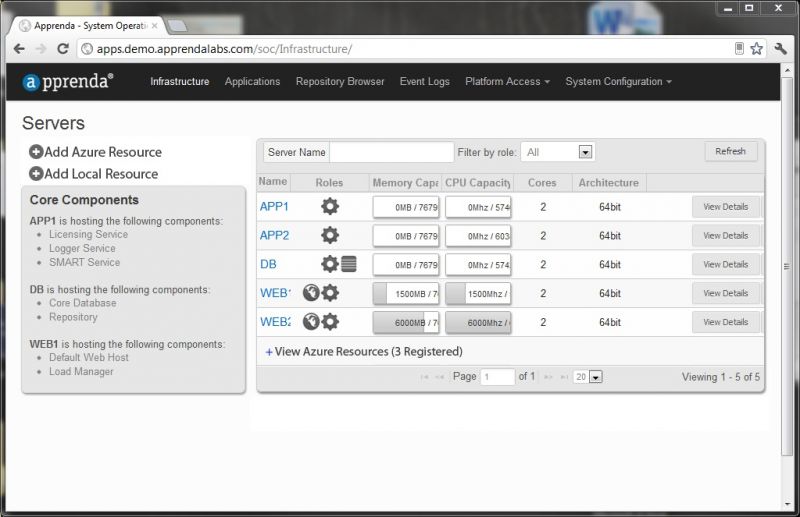Open the Platform Access dropdown menu
Viewport: 800px width, 517px height.
[x=507, y=82]
